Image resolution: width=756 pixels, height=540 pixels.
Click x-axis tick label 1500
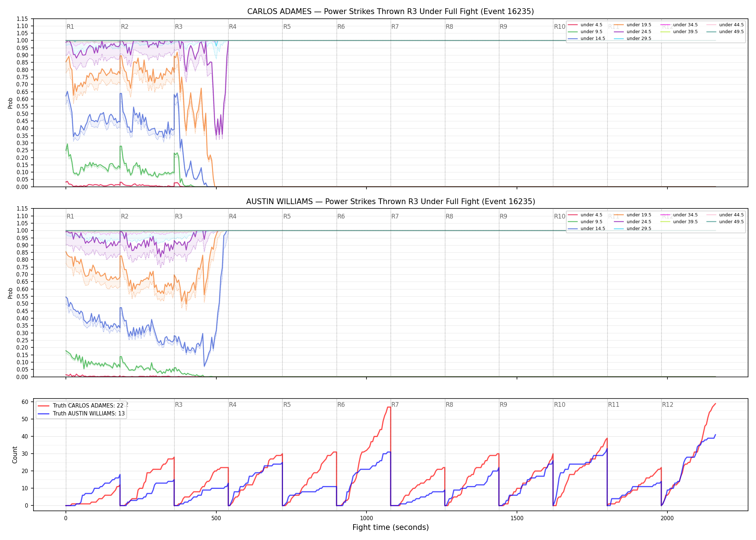tap(517, 518)
